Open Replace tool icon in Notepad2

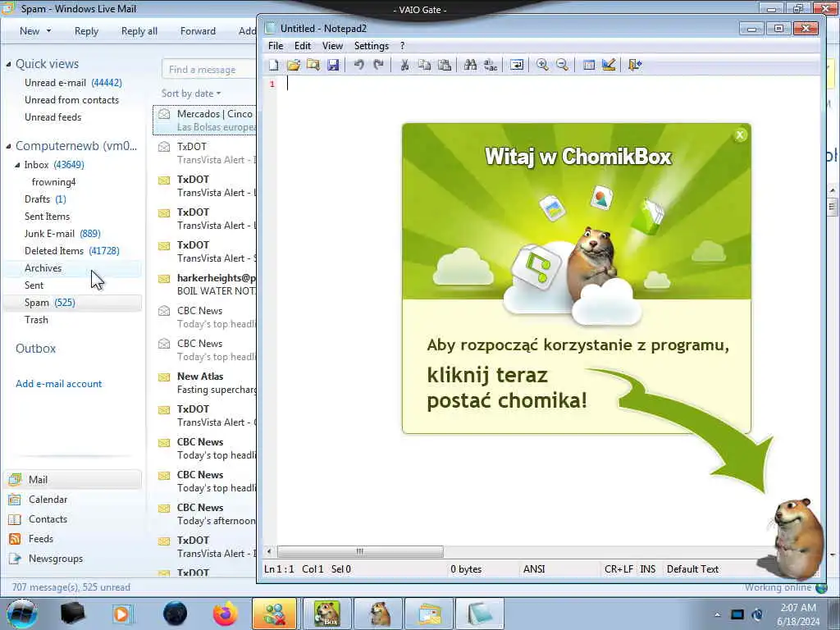pos(491,65)
